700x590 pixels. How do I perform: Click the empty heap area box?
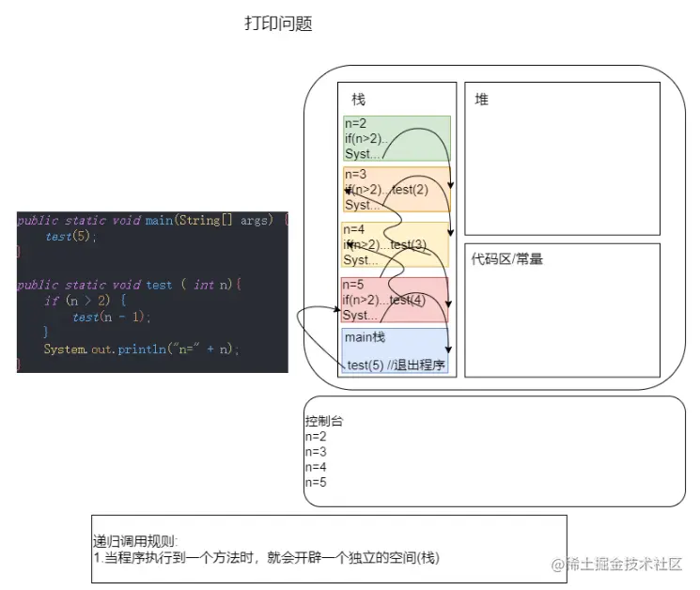click(562, 159)
